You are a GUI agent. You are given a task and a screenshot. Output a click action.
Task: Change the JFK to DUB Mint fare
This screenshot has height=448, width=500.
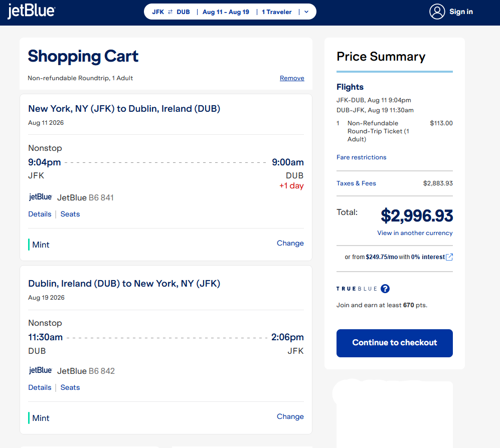(x=290, y=243)
